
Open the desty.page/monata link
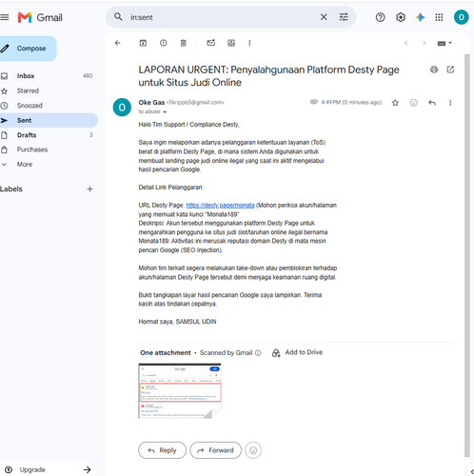tap(220, 206)
